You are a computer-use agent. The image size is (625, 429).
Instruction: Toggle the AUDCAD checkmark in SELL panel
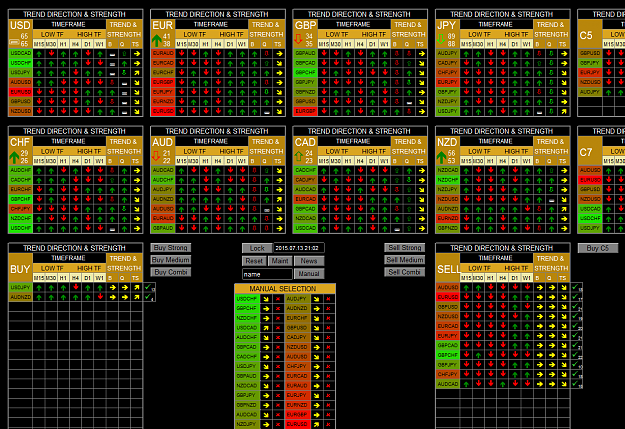coord(575,384)
